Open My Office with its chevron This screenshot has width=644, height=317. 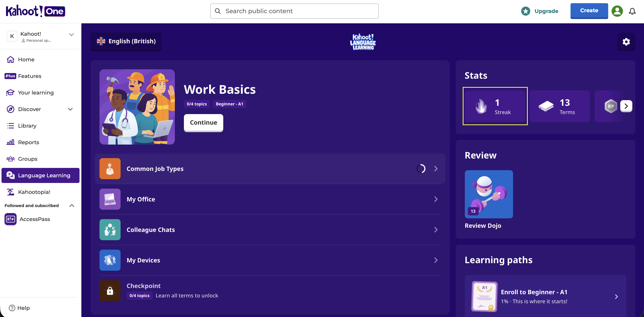coord(436,199)
